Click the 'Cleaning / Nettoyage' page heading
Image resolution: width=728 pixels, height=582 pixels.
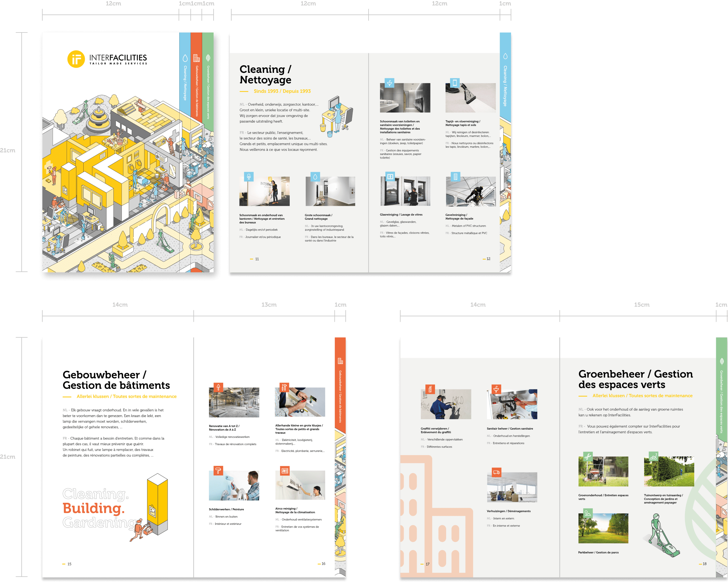point(265,74)
